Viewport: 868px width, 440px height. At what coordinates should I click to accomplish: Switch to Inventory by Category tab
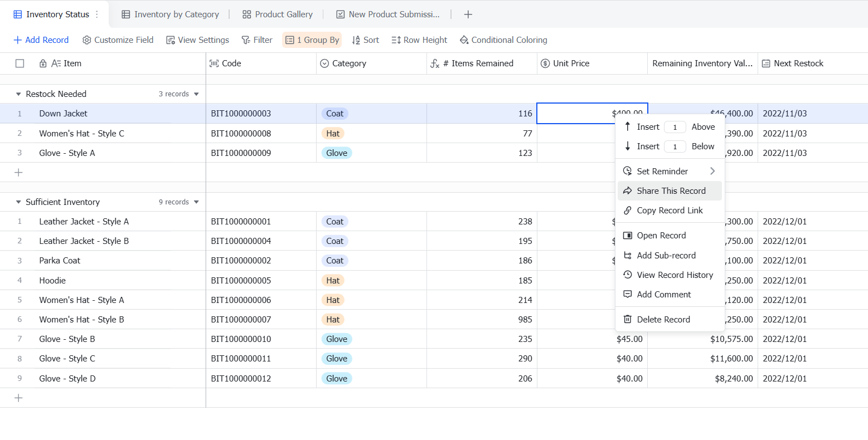click(170, 14)
